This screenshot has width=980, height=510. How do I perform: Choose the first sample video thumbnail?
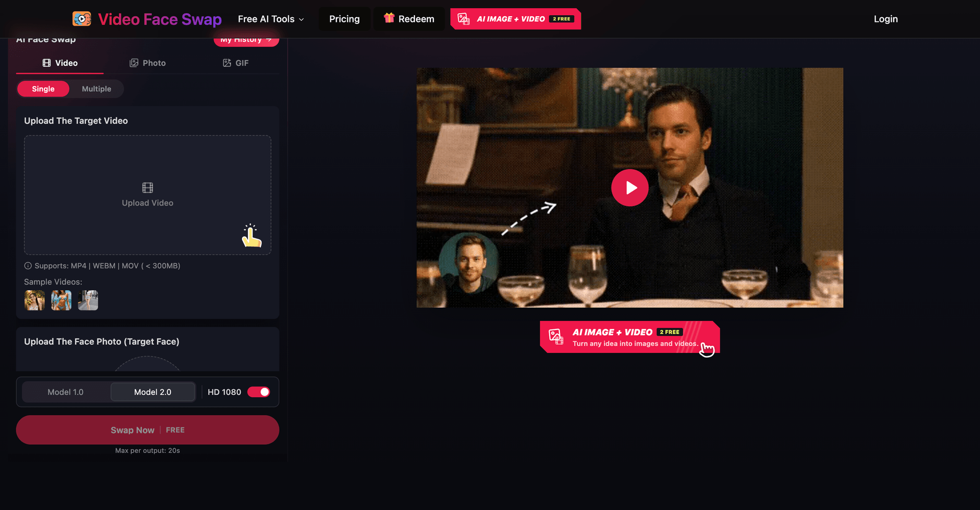35,300
